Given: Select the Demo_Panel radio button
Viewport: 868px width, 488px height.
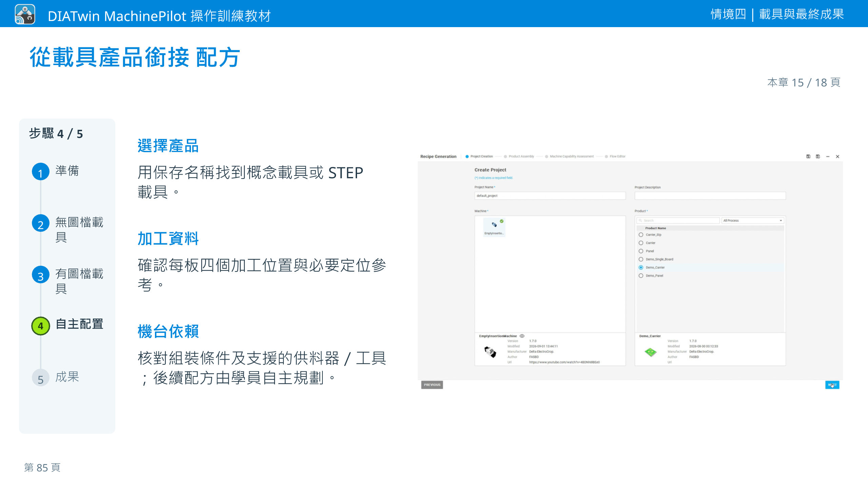Looking at the screenshot, I should pyautogui.click(x=641, y=276).
